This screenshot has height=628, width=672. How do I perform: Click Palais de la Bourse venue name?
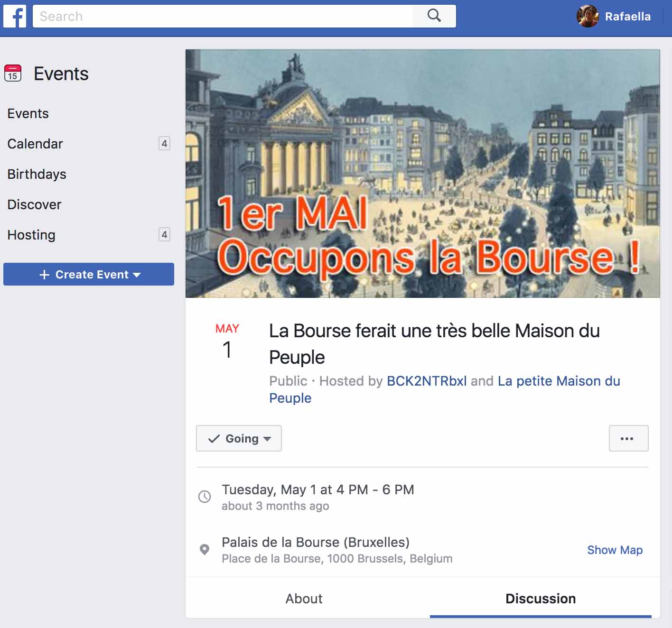click(x=316, y=542)
